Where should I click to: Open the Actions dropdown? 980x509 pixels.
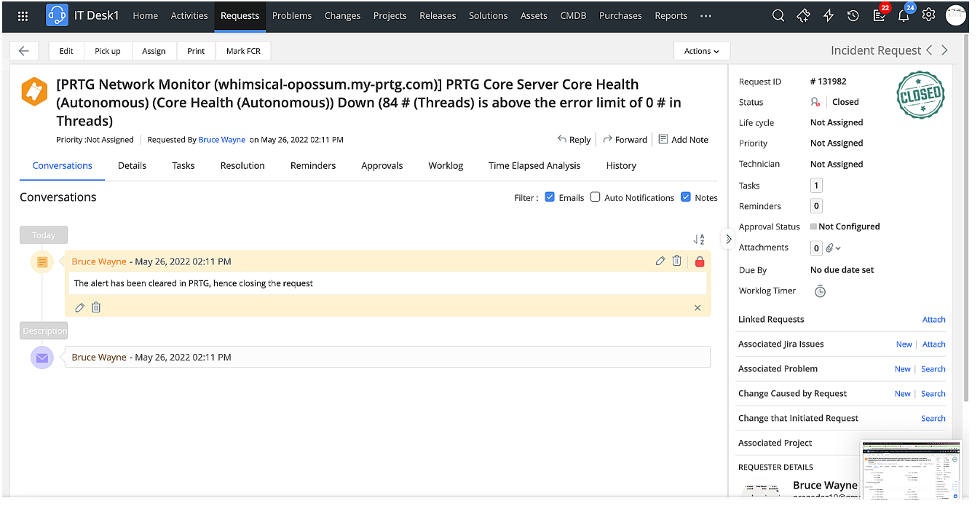tap(702, 51)
